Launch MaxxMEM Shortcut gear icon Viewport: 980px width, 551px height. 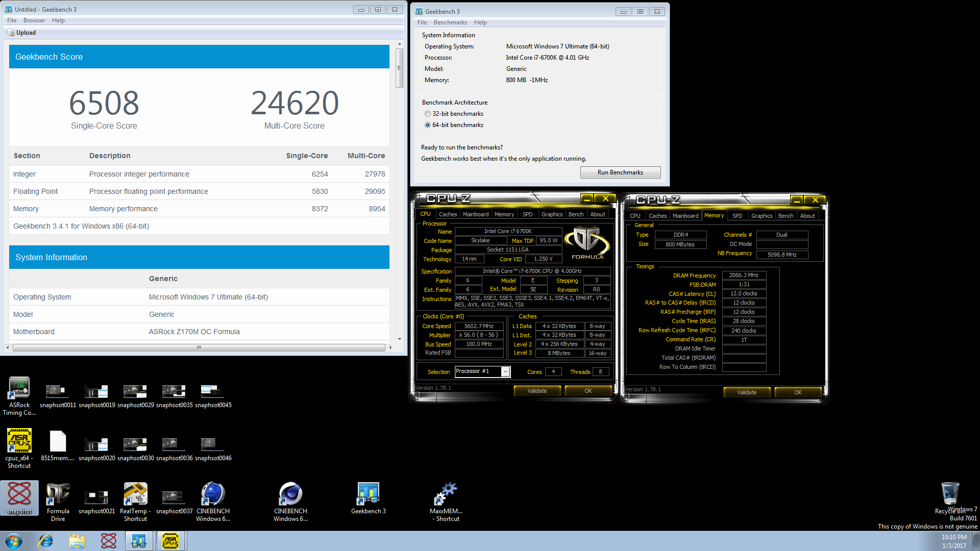[446, 502]
